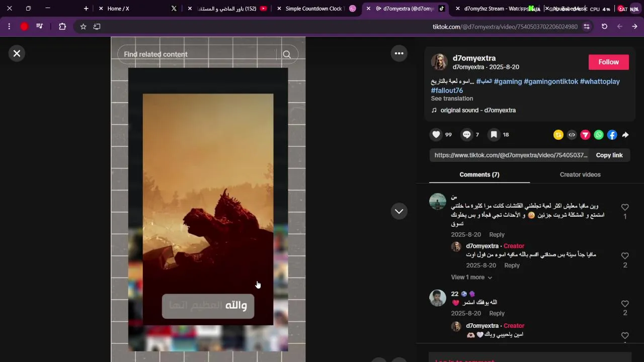Click the creator name on the second reply

482,326
